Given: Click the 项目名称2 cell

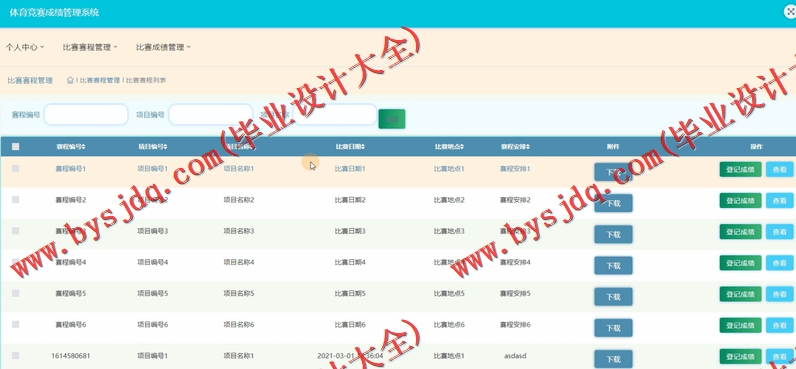Looking at the screenshot, I should [239, 200].
